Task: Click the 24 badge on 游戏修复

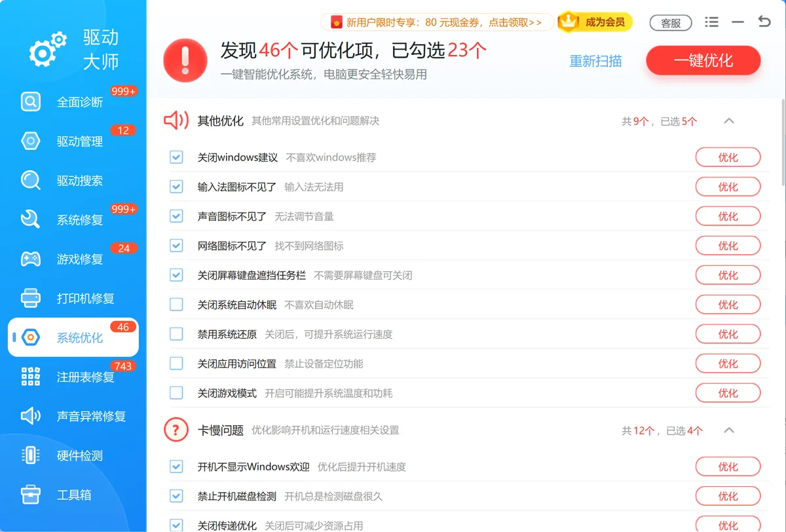Action: pos(124,248)
